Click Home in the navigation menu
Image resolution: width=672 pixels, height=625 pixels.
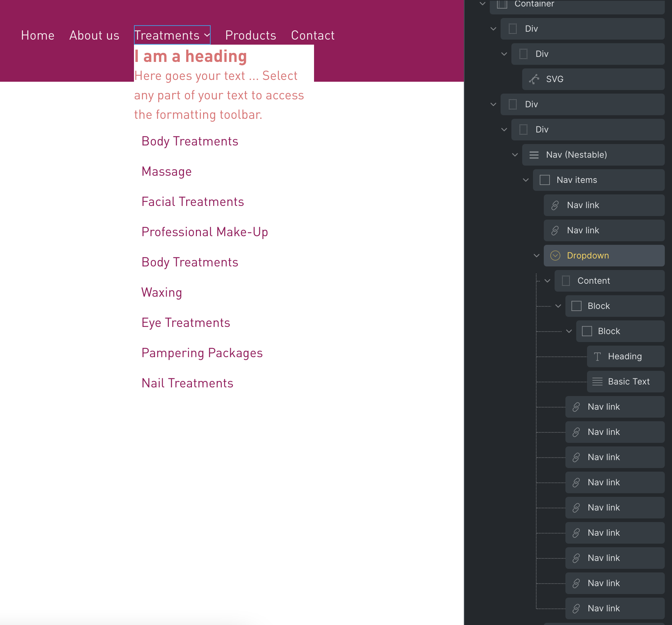tap(38, 35)
